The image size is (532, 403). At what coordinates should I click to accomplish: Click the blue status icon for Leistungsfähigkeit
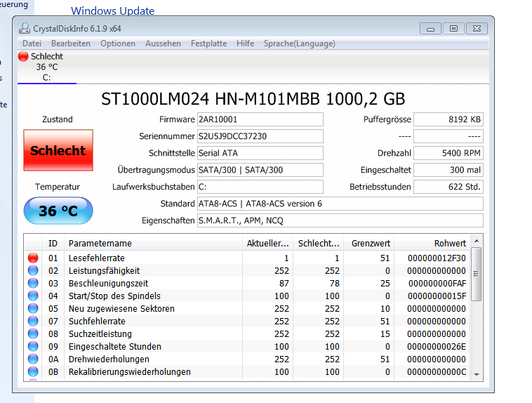(x=33, y=270)
